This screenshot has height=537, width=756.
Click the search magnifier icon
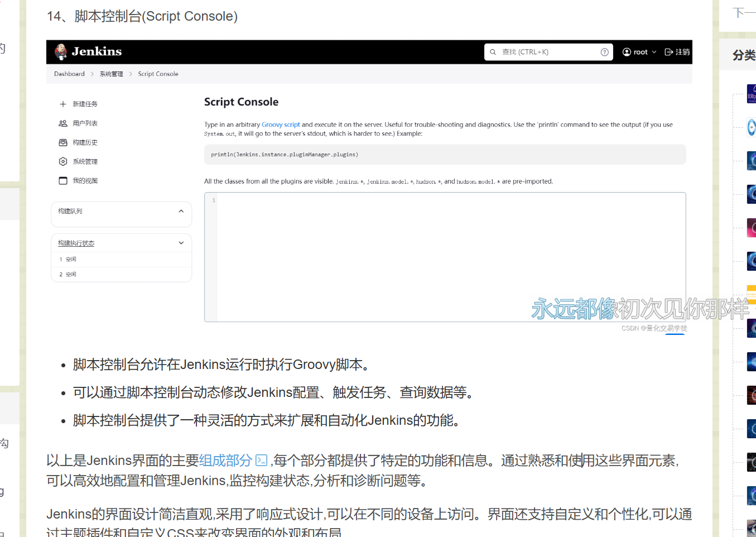coord(493,52)
